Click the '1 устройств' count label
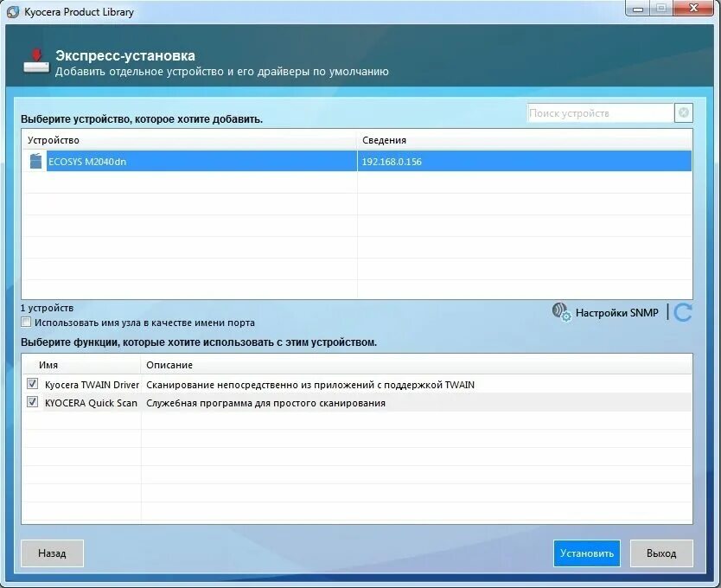Screen dimensions: 721x588 click(x=47, y=308)
